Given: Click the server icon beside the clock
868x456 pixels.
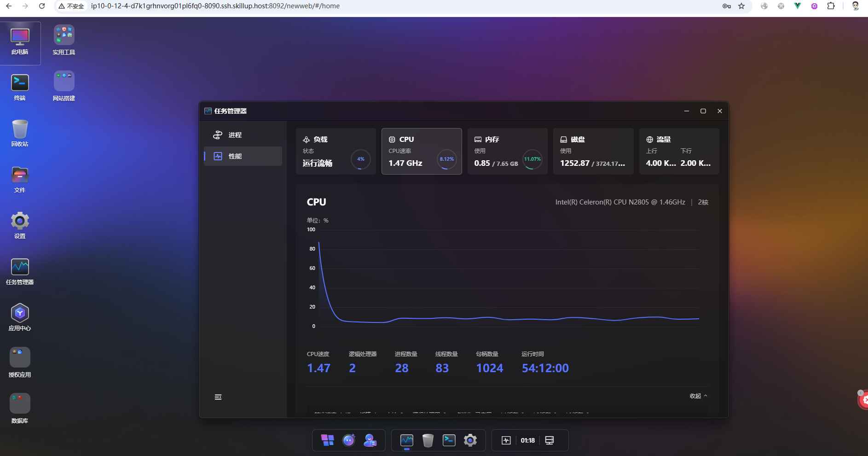Looking at the screenshot, I should 549,440.
